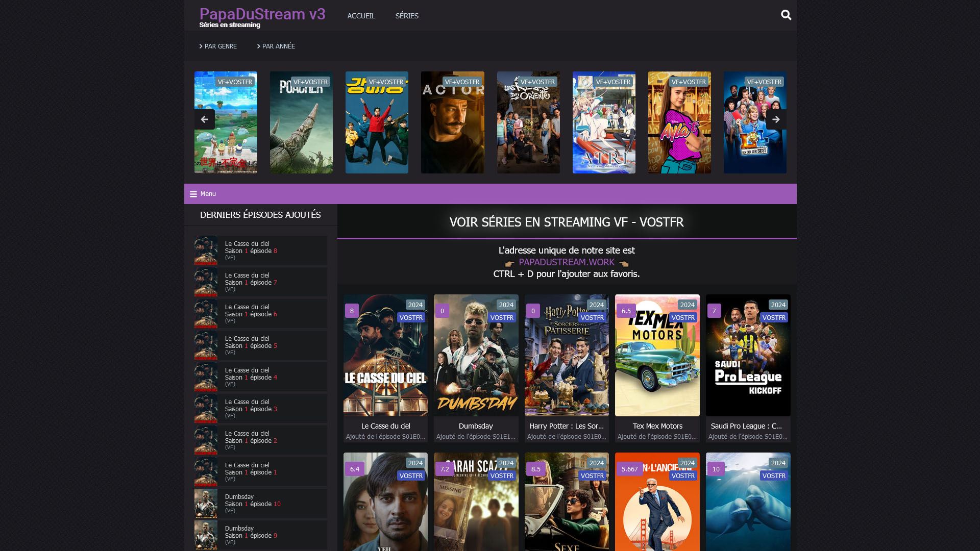
Task: Click 2024 badge on Saudi Pro League
Action: coord(778,305)
